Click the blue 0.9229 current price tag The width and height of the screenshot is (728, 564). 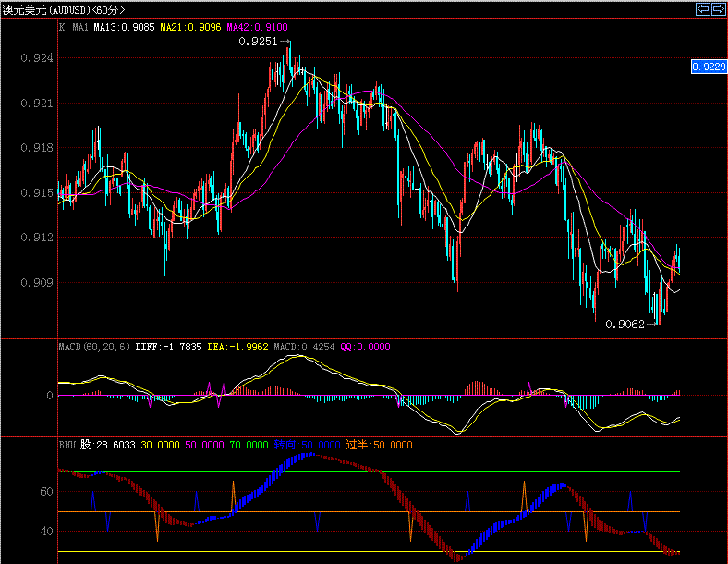(x=709, y=67)
